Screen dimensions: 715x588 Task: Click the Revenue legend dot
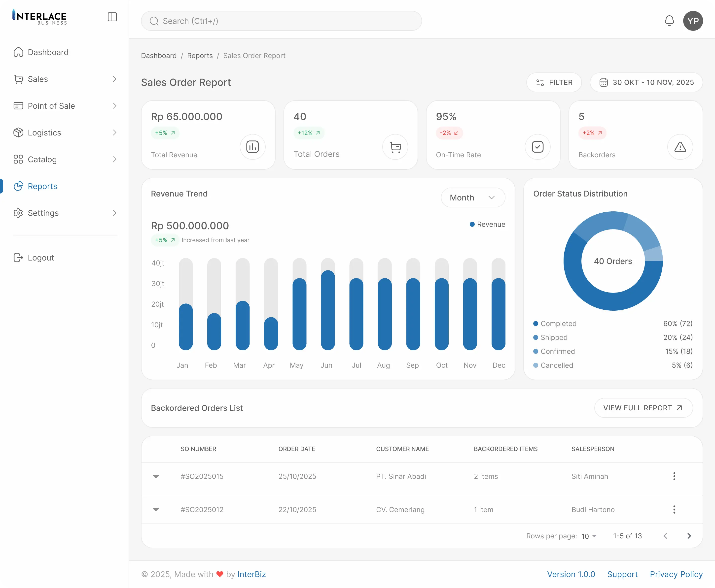click(x=472, y=224)
